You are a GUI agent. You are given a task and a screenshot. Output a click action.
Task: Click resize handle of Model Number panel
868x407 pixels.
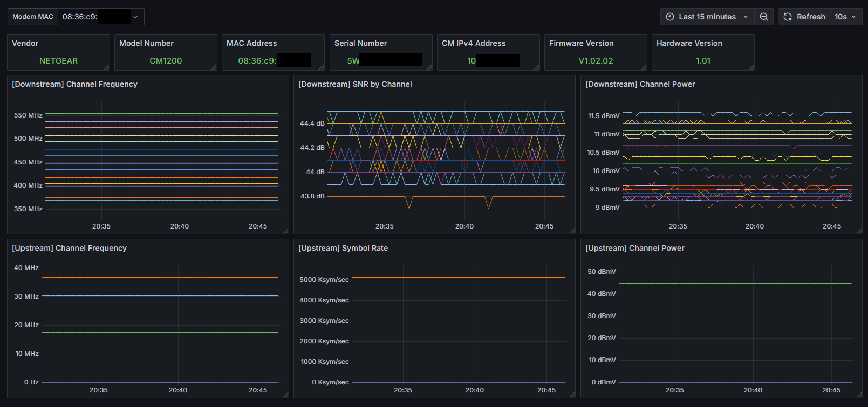pyautogui.click(x=214, y=67)
